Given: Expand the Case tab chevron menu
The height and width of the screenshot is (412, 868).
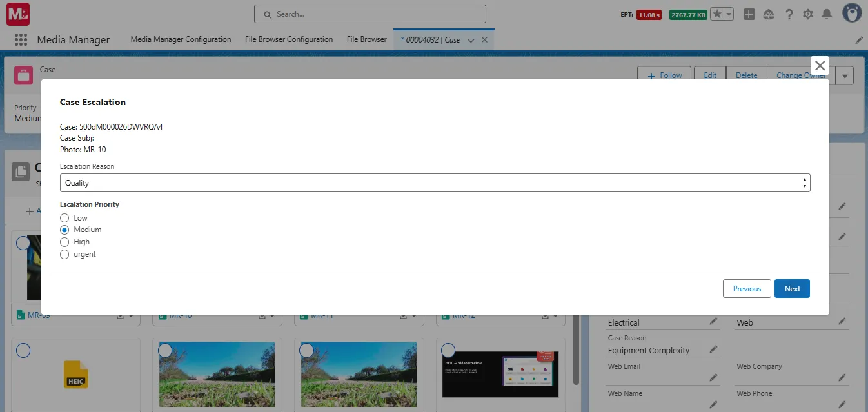Looking at the screenshot, I should [x=471, y=40].
